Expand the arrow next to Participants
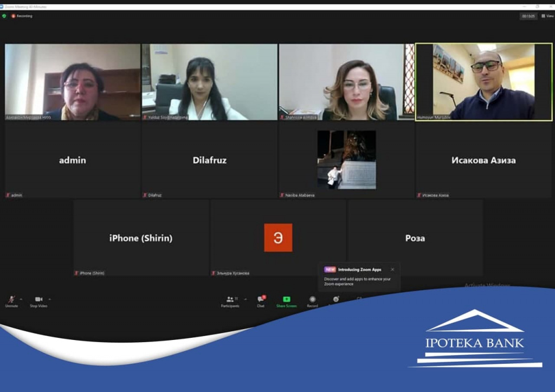This screenshot has width=555, height=392. [245, 299]
